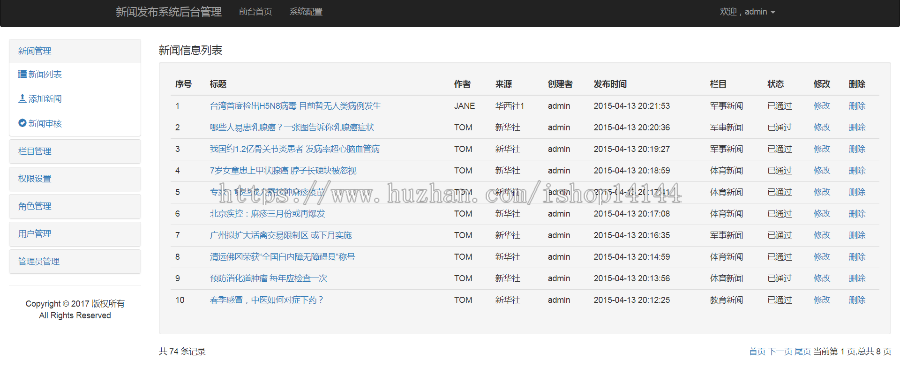Image resolution: width=900 pixels, height=383 pixels.
Task: Go to 下一页 in pagination
Action: 781,351
